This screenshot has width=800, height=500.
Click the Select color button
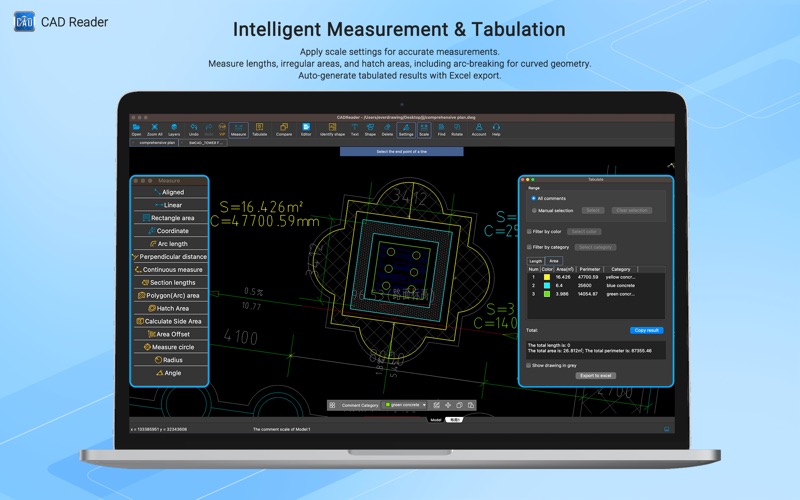click(584, 232)
